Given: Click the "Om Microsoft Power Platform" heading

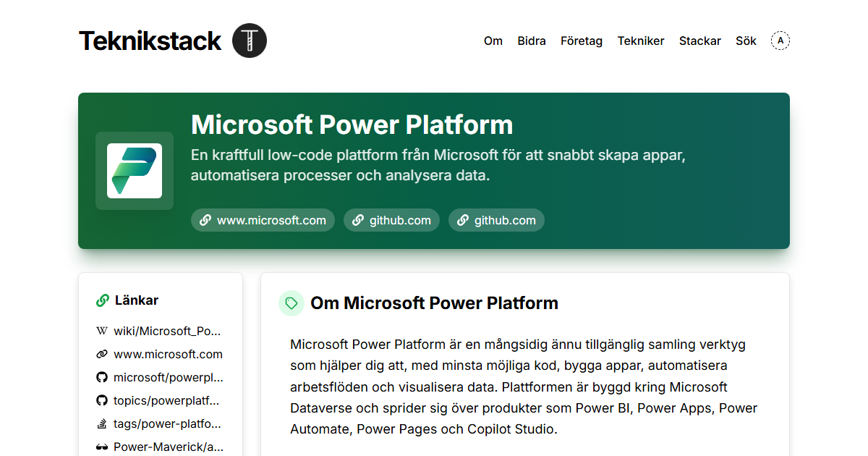Looking at the screenshot, I should (x=434, y=303).
